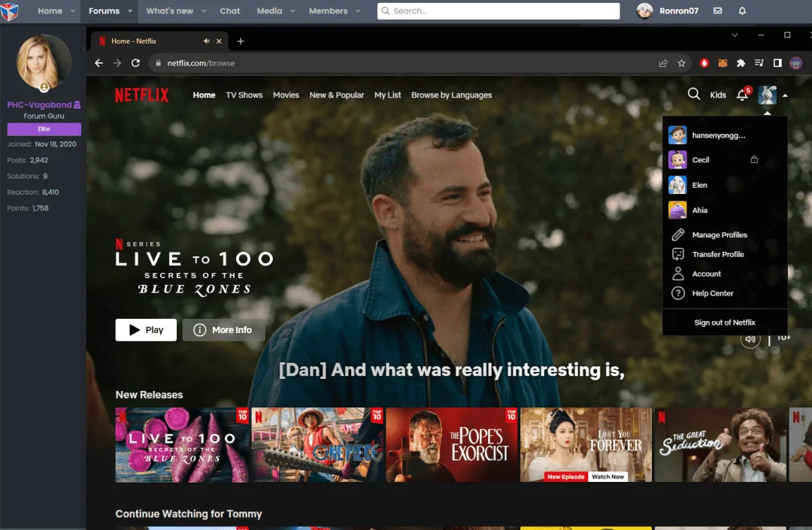Open a new browser tab
The image size is (812, 530).
click(241, 41)
